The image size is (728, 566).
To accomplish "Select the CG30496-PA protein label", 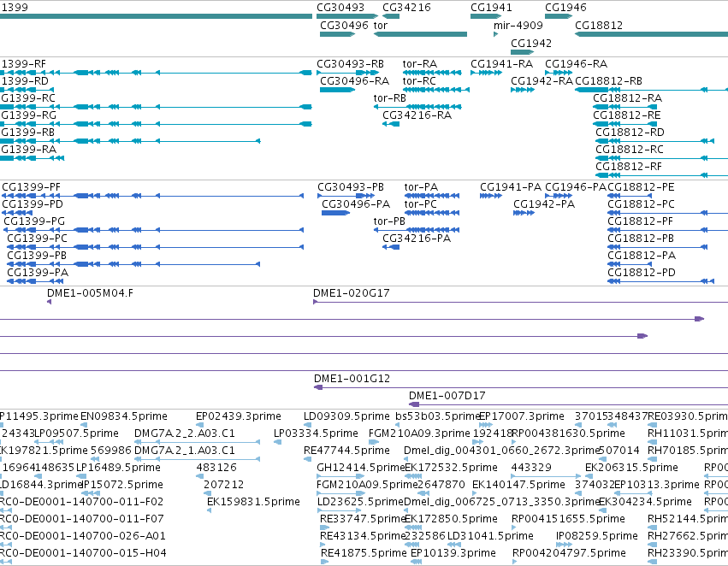I will 356,204.
